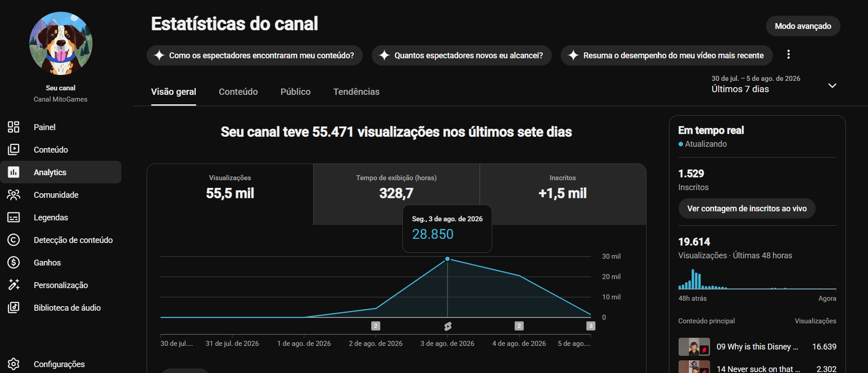Open video '09 Why is this Disney ...'
Viewport: 868px width, 373px height.
click(x=757, y=346)
